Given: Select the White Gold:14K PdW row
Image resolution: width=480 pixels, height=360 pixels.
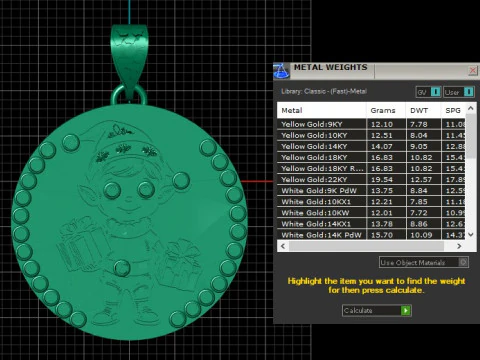Looking at the screenshot, I should coord(371,235).
